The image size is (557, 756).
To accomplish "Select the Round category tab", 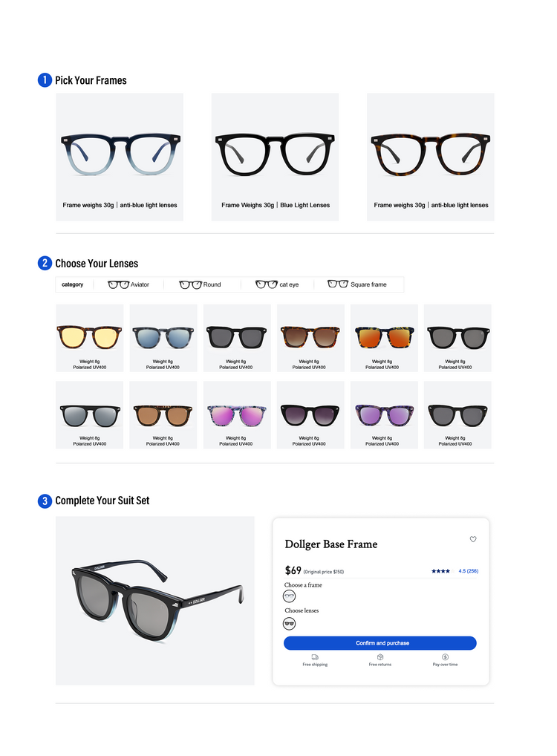I will [200, 284].
